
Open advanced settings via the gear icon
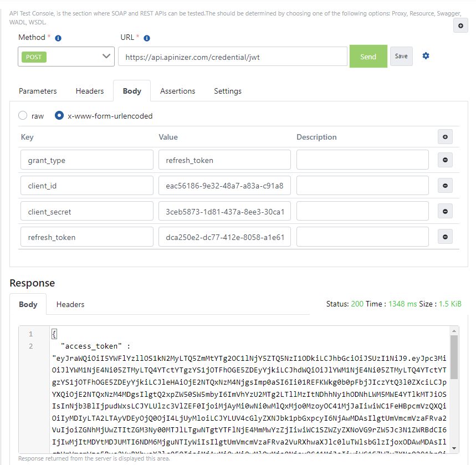[425, 56]
